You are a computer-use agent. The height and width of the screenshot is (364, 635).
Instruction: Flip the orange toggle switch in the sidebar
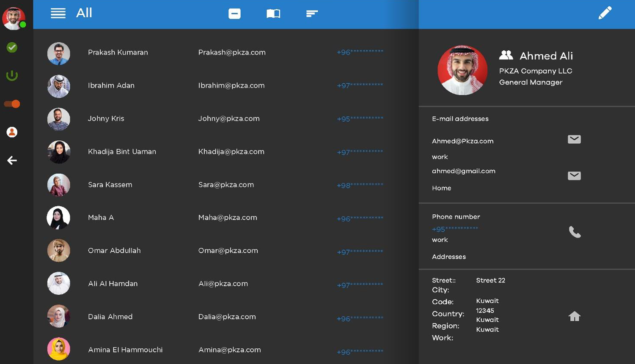pos(12,103)
